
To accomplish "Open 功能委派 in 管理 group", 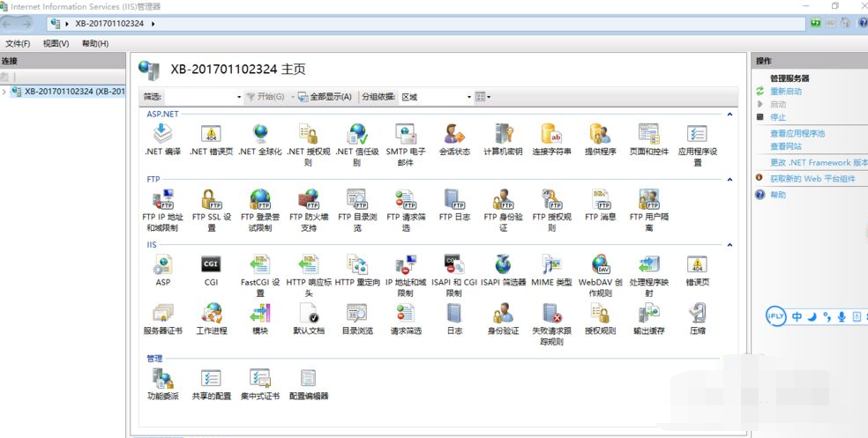I will tap(162, 383).
